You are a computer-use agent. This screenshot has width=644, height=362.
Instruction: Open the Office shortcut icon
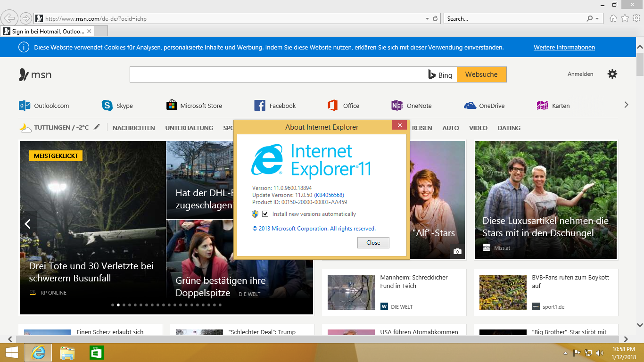(x=333, y=105)
